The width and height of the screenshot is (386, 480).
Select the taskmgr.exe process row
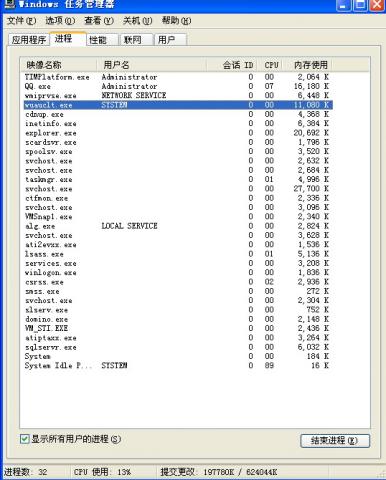178,179
